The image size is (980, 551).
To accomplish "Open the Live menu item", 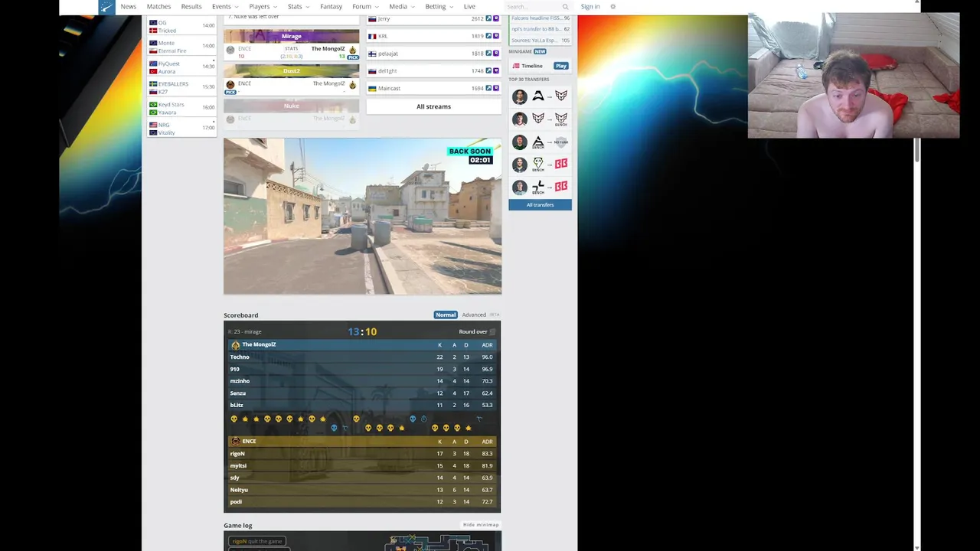I will click(469, 7).
